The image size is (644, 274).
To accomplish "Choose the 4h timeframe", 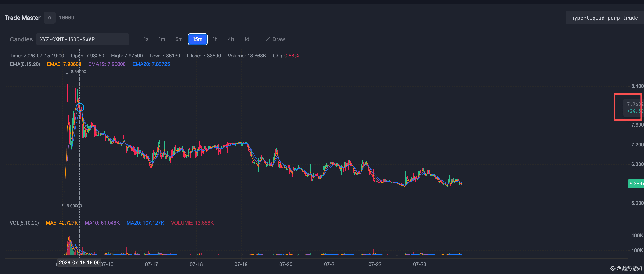I will [x=231, y=39].
